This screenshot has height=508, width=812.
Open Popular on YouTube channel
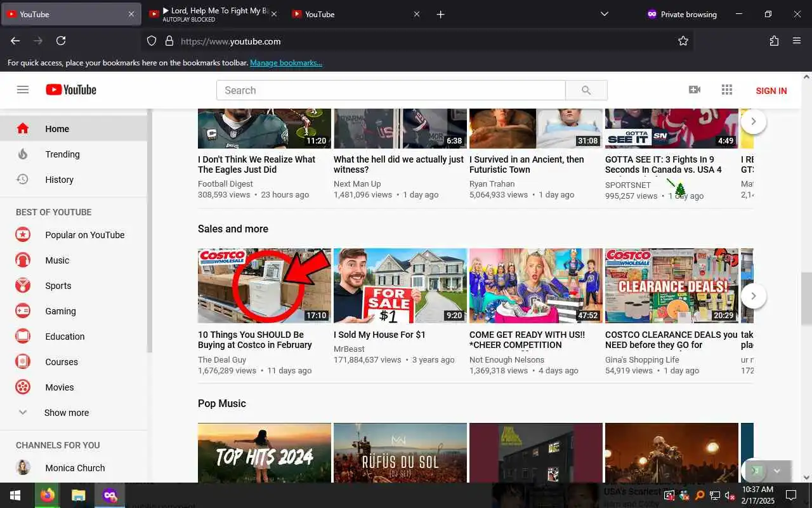coord(74,235)
